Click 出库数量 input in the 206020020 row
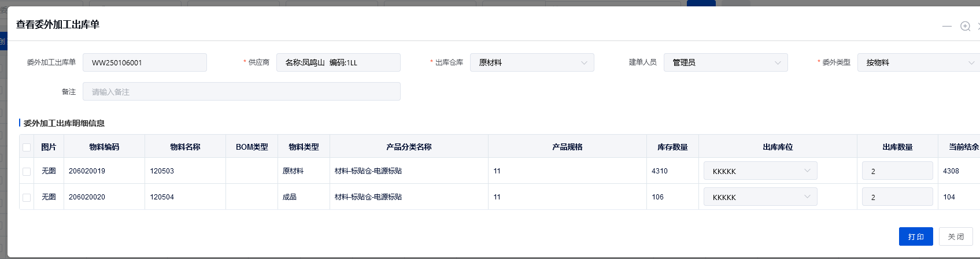This screenshot has width=980, height=259. point(897,197)
